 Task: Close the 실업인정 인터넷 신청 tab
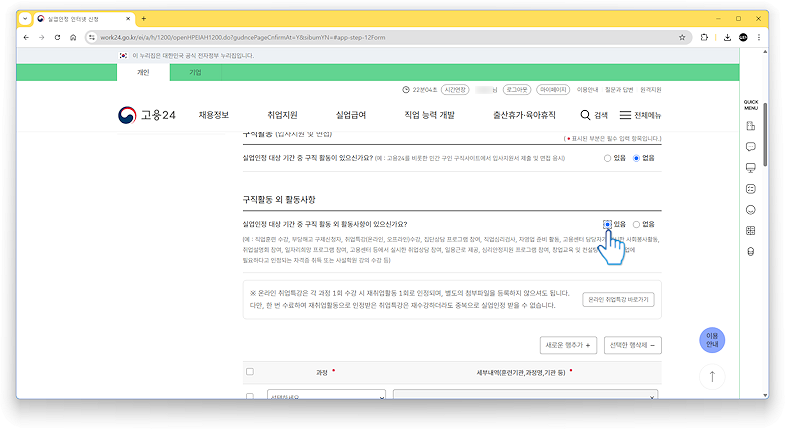(x=128, y=19)
